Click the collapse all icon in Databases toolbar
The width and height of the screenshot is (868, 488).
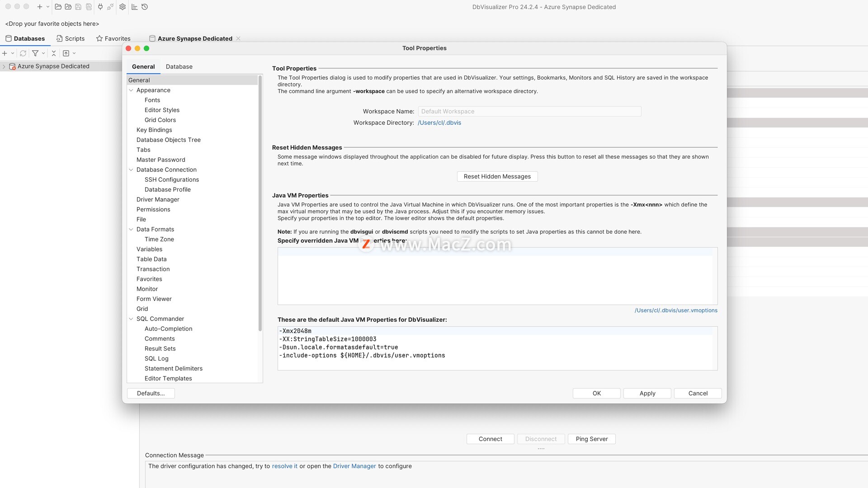tap(54, 53)
